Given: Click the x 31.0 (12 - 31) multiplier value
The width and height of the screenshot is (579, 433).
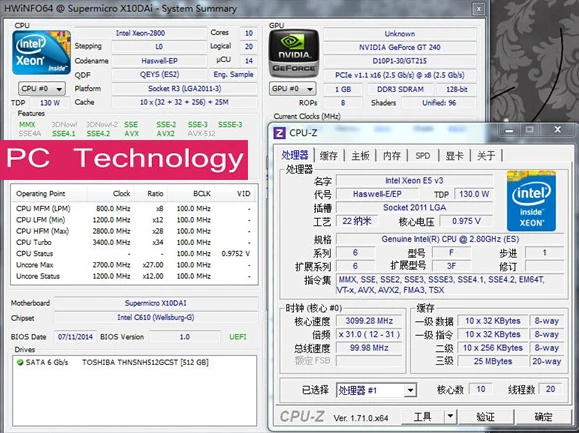Looking at the screenshot, I should click(x=369, y=334).
